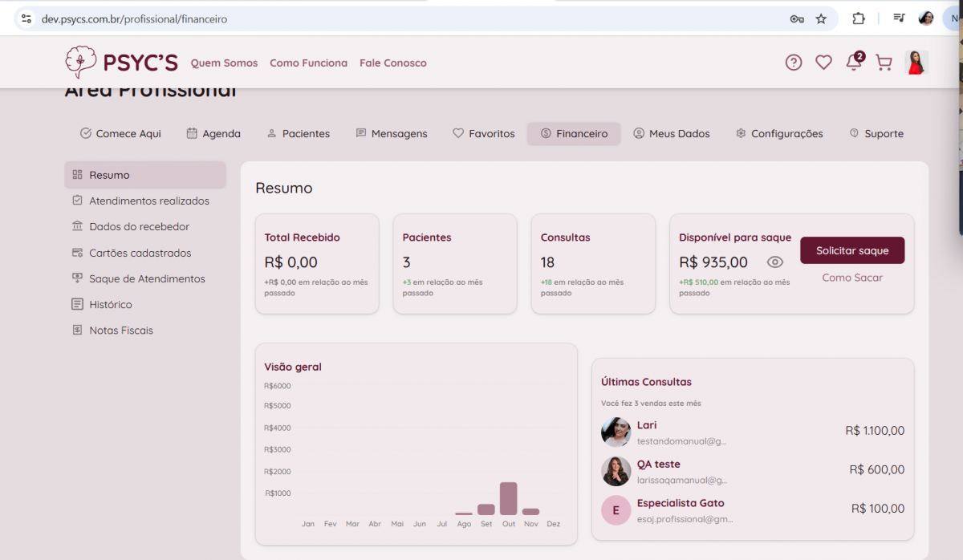The width and height of the screenshot is (963, 560).
Task: Click the PSYC'S logo
Action: coord(122,63)
